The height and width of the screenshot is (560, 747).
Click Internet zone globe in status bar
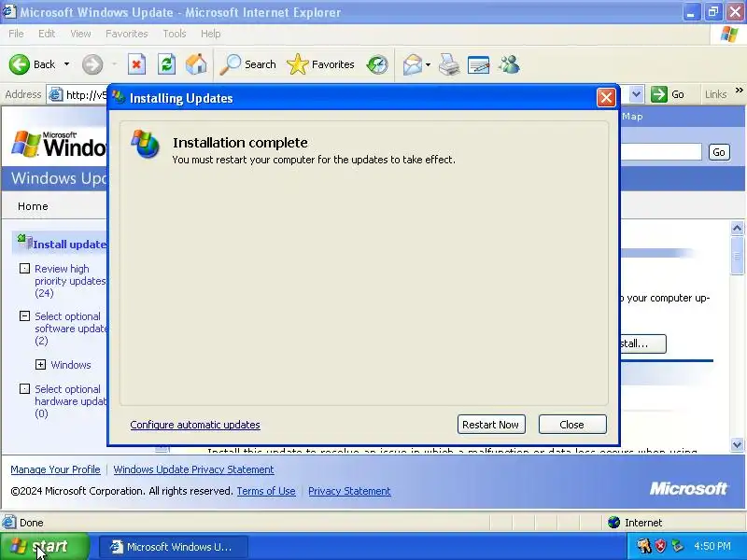(x=613, y=523)
